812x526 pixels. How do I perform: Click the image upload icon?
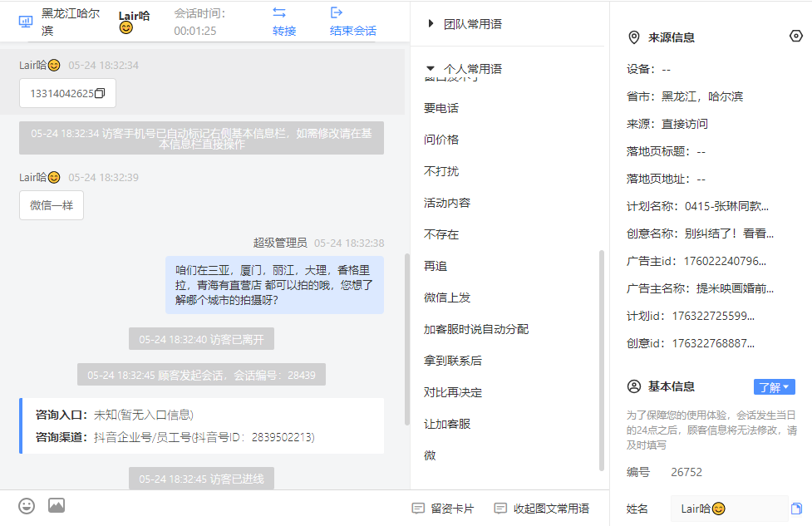[57, 505]
